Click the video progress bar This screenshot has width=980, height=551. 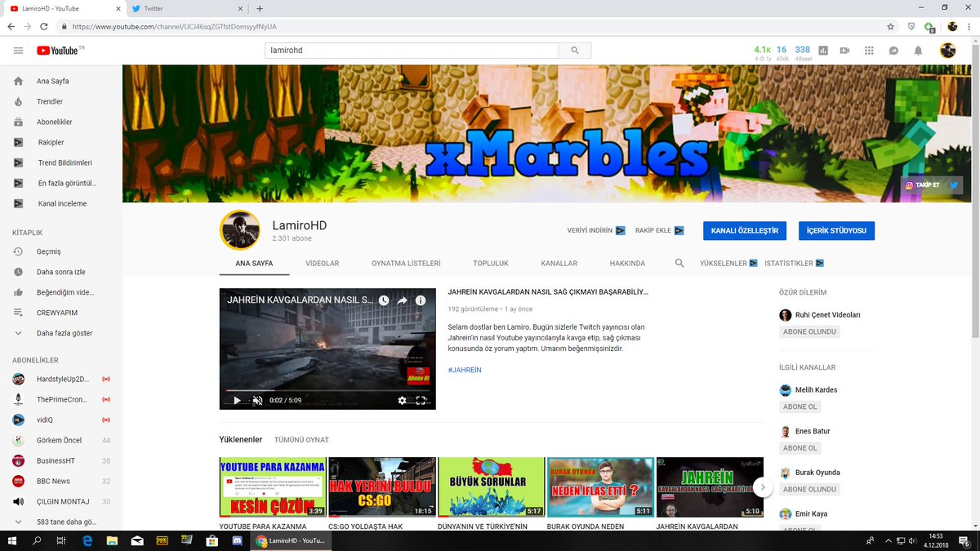click(x=327, y=390)
